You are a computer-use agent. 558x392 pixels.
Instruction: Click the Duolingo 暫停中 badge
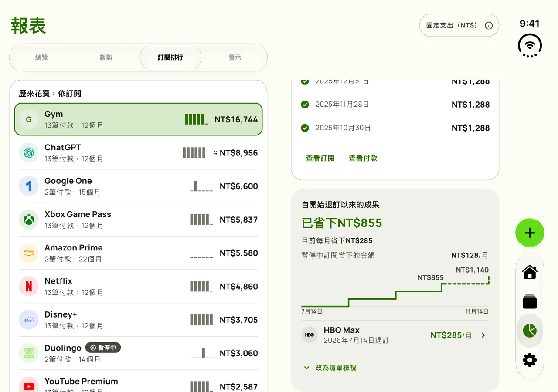click(103, 348)
